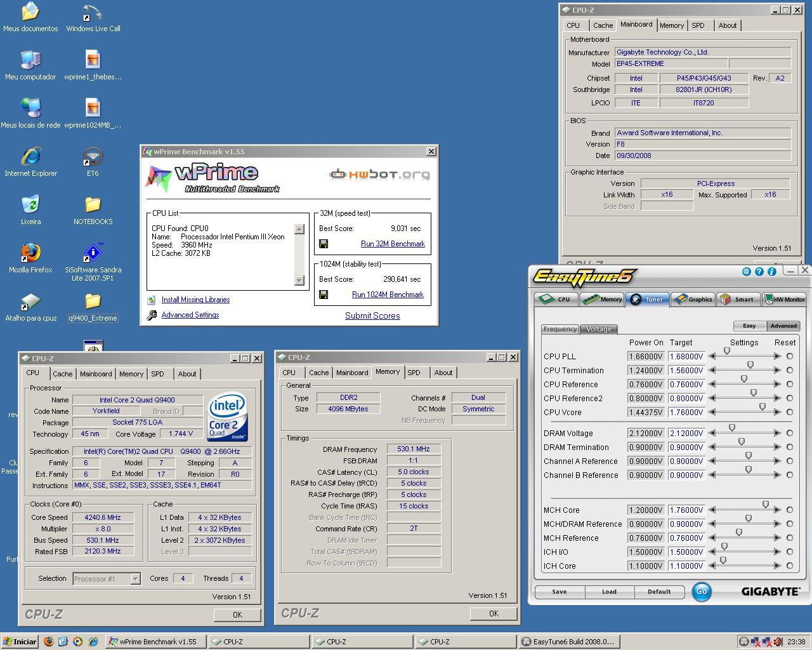Click EasyTune6 help question mark icon
The width and height of the screenshot is (812, 650).
click(759, 272)
